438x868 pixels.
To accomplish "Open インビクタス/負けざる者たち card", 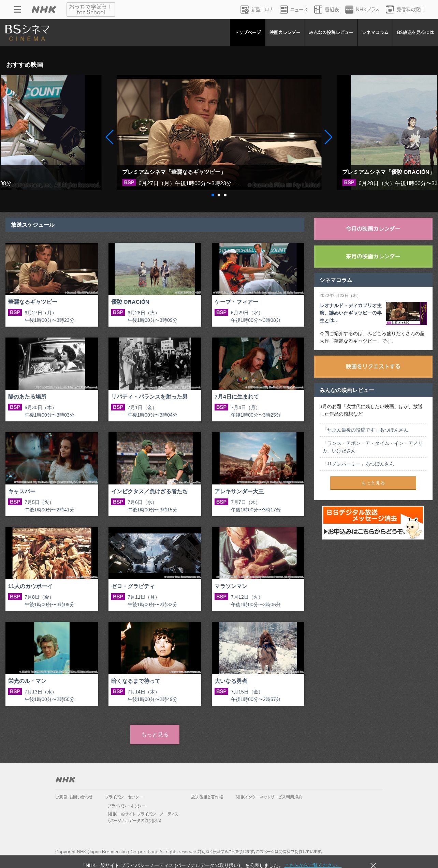I will click(x=155, y=474).
